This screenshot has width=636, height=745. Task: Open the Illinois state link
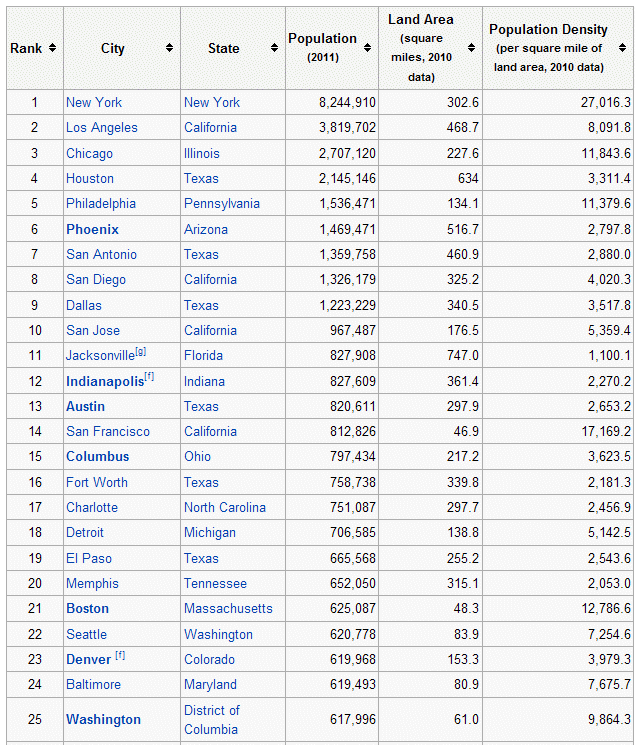pyautogui.click(x=202, y=153)
